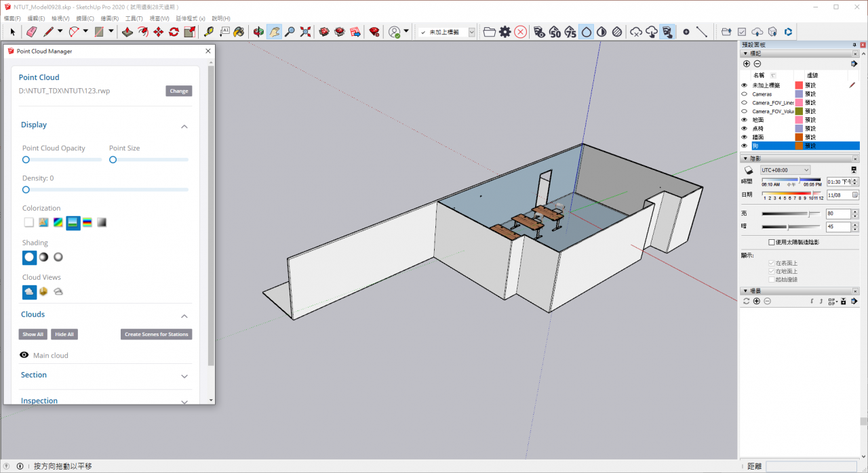
Task: Open the Extension Warehouse ruby icon
Action: [374, 32]
